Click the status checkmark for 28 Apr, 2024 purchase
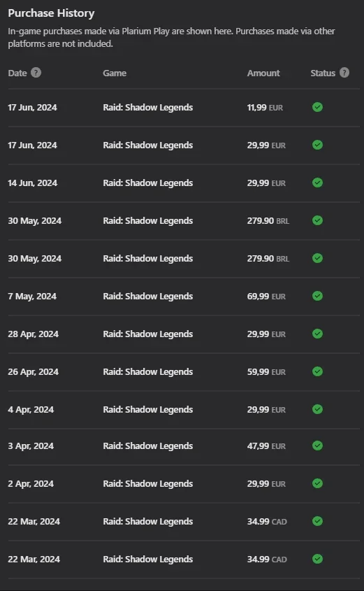Viewport: 364px width, 591px height. (x=318, y=334)
